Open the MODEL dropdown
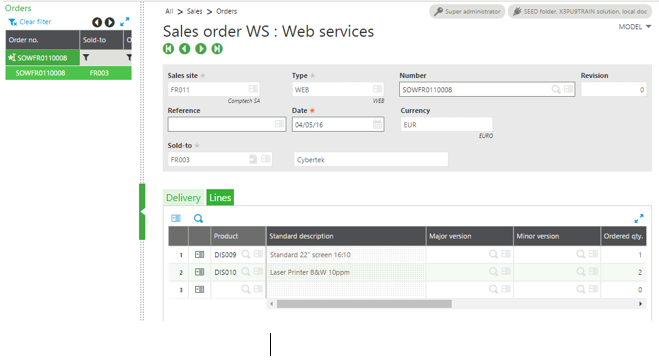The width and height of the screenshot is (659, 364). pos(635,27)
